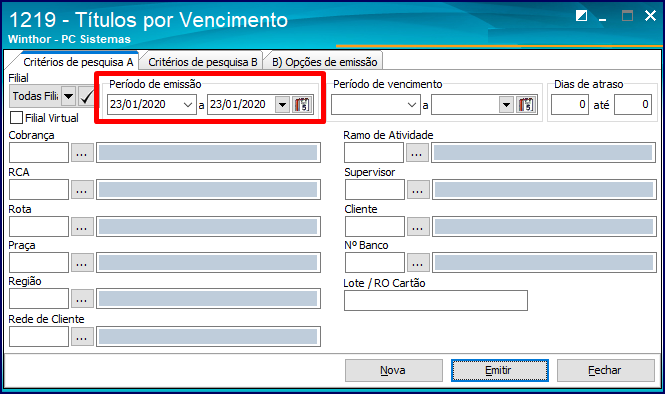
Task: Click the Praça code input field
Action: (x=39, y=263)
